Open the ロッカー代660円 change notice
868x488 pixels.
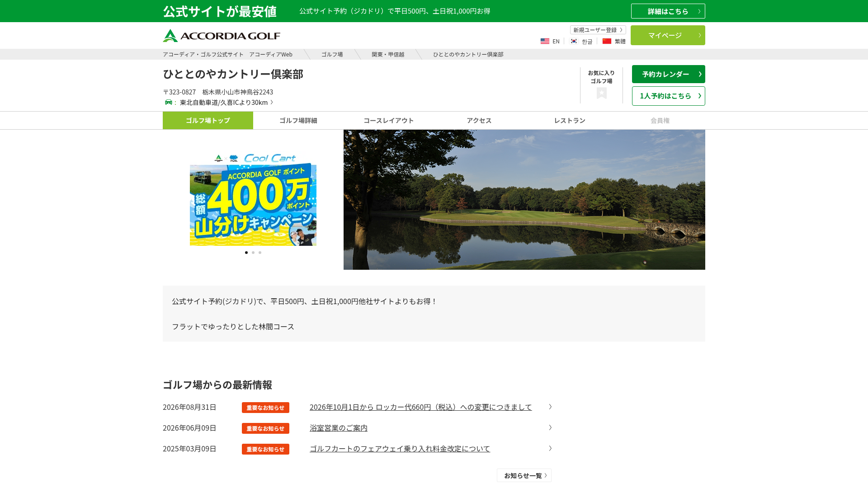(420, 407)
